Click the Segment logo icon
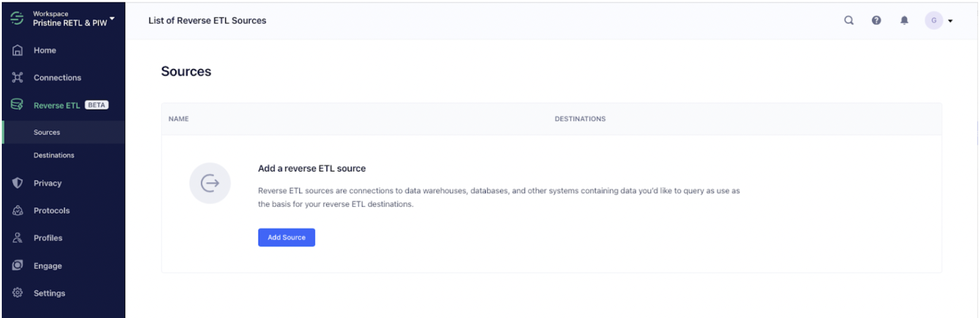Screen dimensions: 980x318 click(17, 18)
